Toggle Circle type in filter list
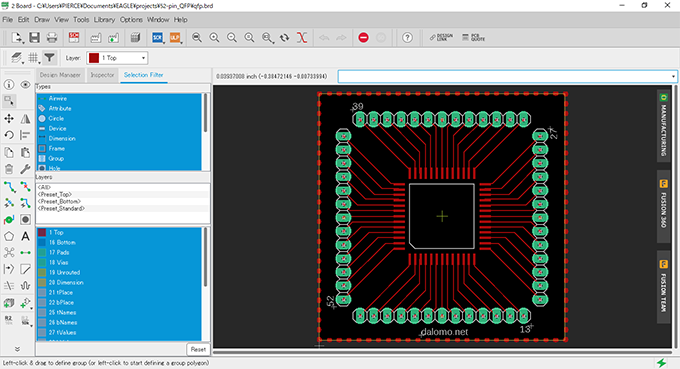 tap(118, 118)
